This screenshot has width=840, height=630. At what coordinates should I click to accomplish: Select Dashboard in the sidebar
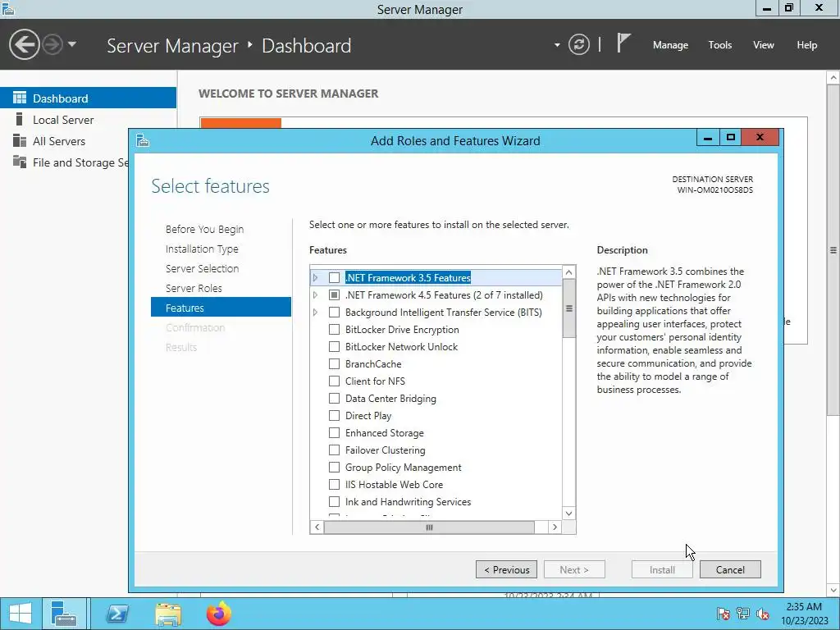[x=88, y=98]
